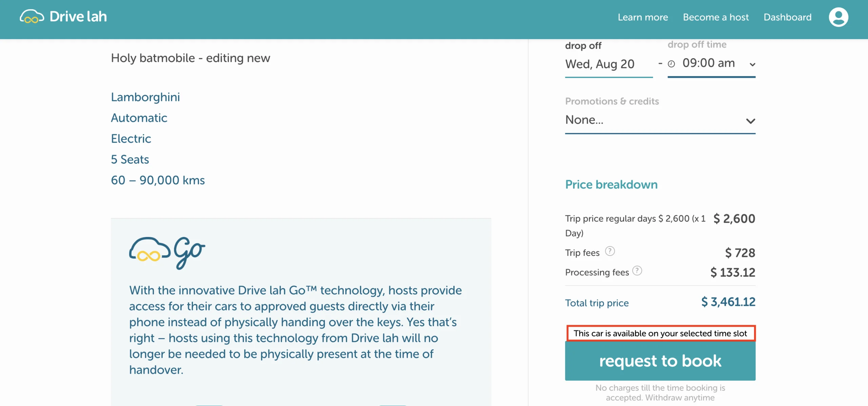Open the Trip fees help tooltip icon

click(610, 251)
